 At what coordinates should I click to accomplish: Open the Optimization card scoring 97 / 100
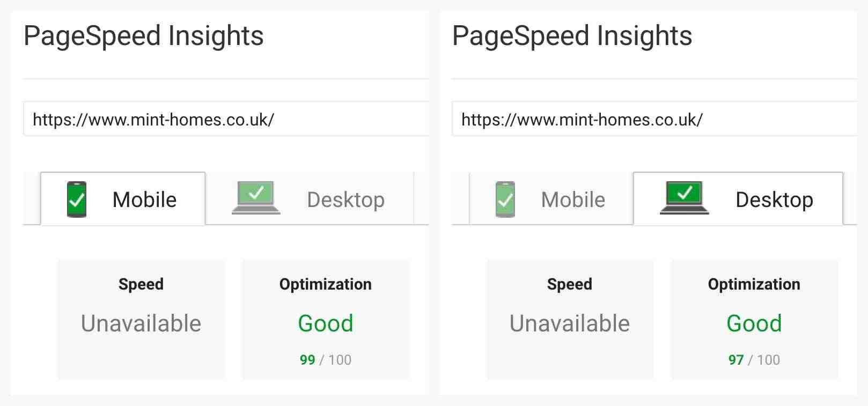click(x=754, y=320)
